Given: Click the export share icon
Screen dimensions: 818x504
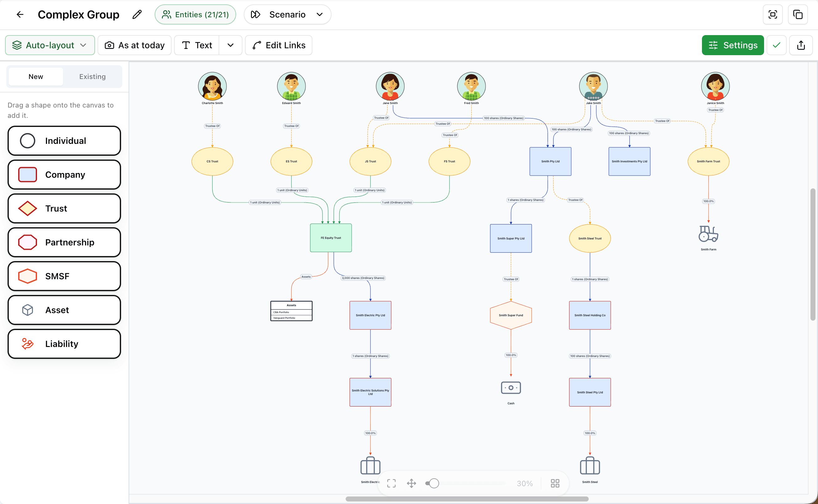Looking at the screenshot, I should pos(801,45).
